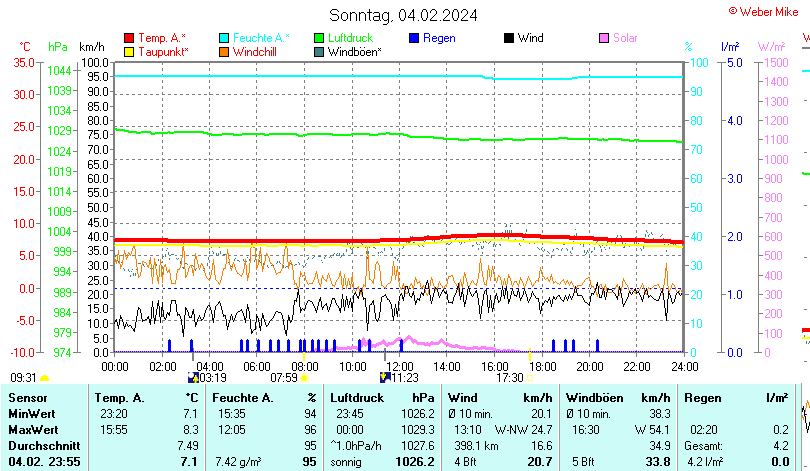The width and height of the screenshot is (810, 471).
Task: Click the yellow Taupunkt legend swatch
Action: [128, 52]
